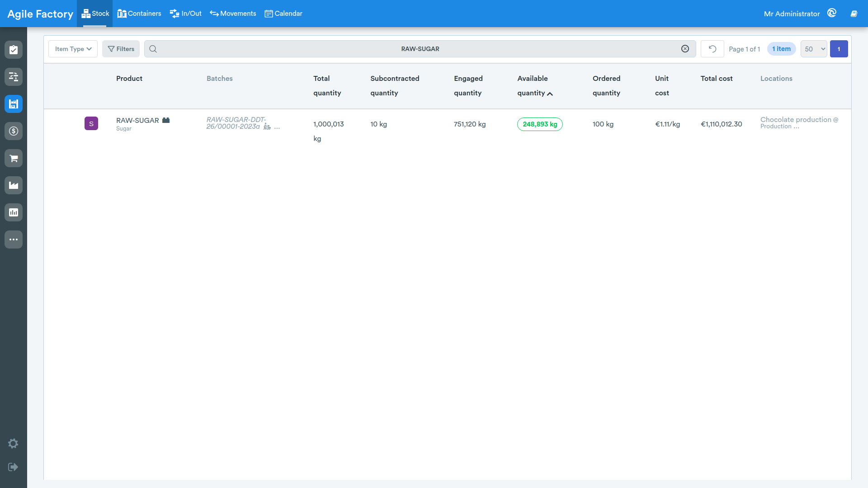The image size is (868, 488).
Task: Sort by Available quantity column
Action: pyautogui.click(x=535, y=85)
